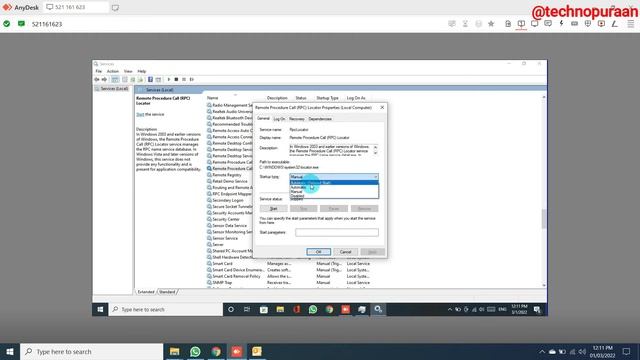
Task: Switch to the Log On tab
Action: pyautogui.click(x=279, y=119)
